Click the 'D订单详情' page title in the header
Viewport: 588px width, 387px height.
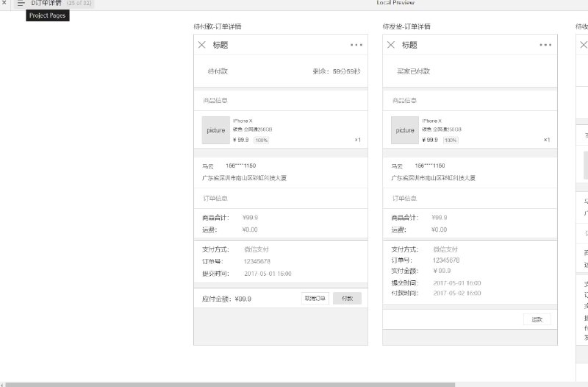(46, 3)
